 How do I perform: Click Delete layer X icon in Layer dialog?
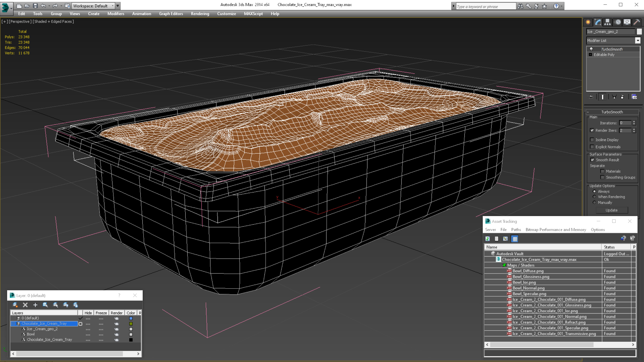pos(25,305)
